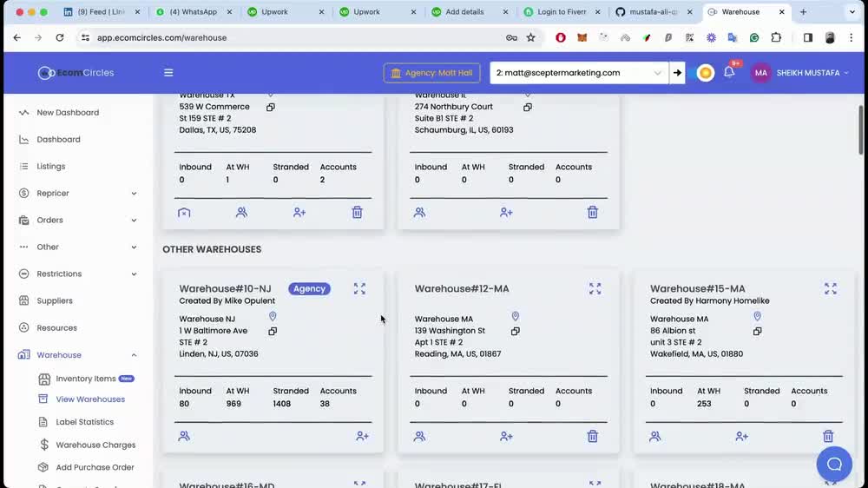This screenshot has width=868, height=488.
Task: Copy address of 86 Albion st
Action: click(757, 331)
